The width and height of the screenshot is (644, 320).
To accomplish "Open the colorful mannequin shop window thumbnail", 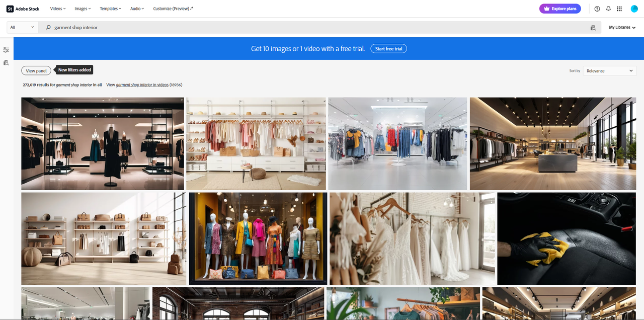I will click(257, 237).
